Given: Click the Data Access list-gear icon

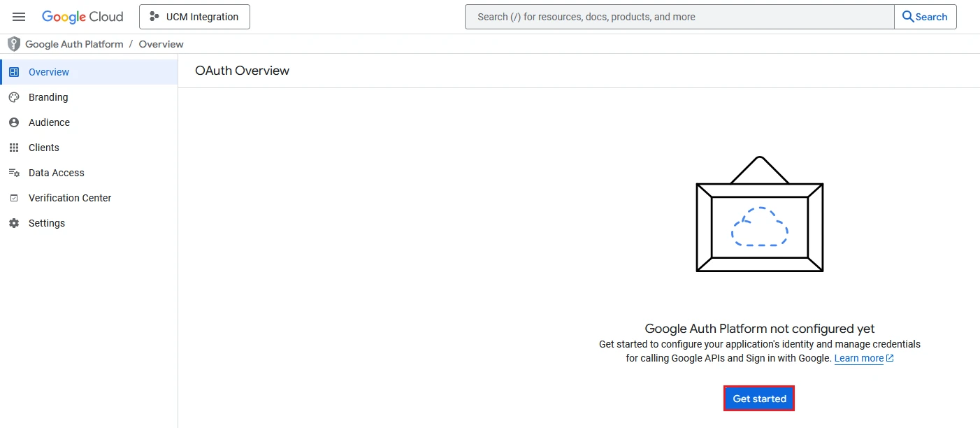Looking at the screenshot, I should point(14,173).
